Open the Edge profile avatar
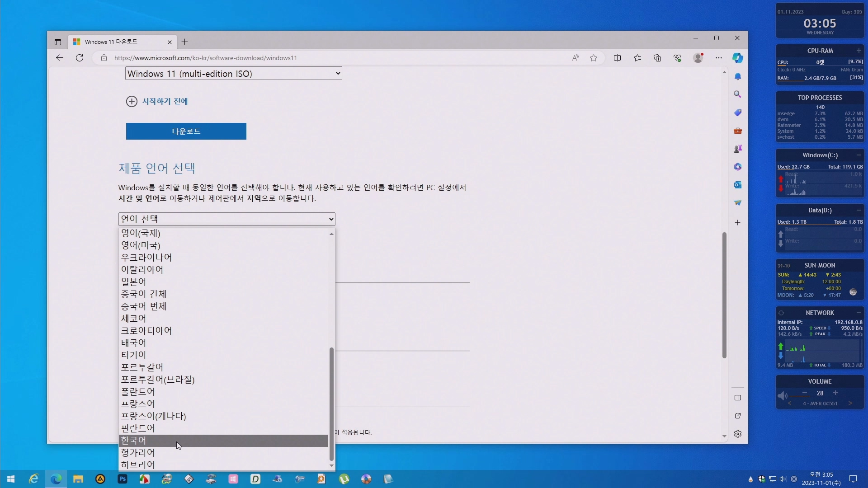Screen dimensions: 868x488 698,58
